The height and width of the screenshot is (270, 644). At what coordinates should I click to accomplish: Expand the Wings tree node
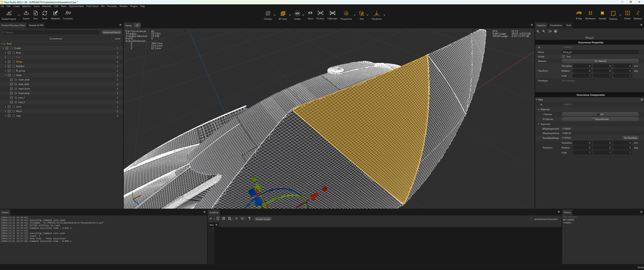pyautogui.click(x=6, y=62)
